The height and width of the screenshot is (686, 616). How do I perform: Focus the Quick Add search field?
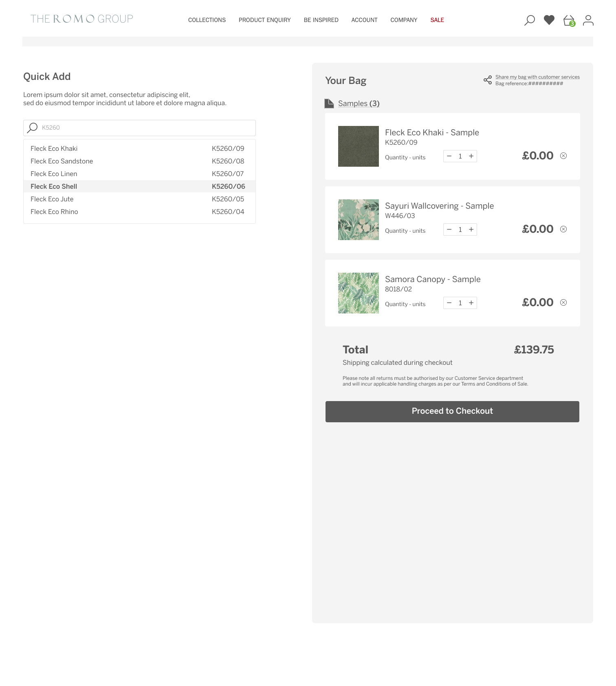click(147, 128)
